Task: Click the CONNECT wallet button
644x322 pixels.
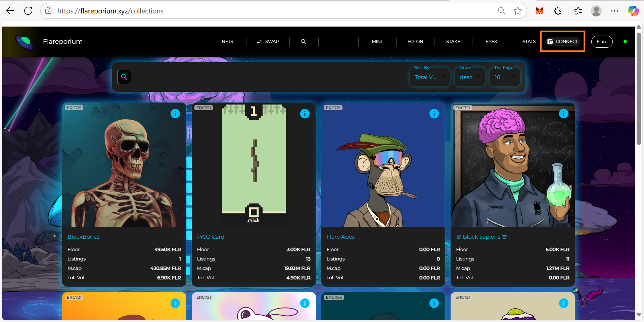Action: 562,42
